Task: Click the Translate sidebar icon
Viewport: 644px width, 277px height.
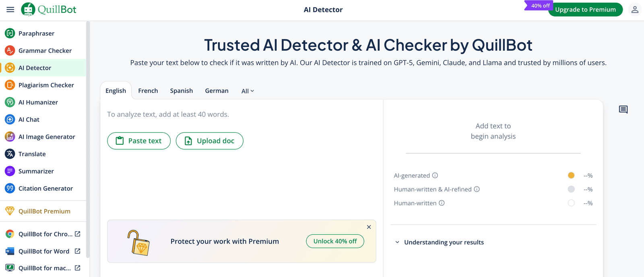Action: 10,154
